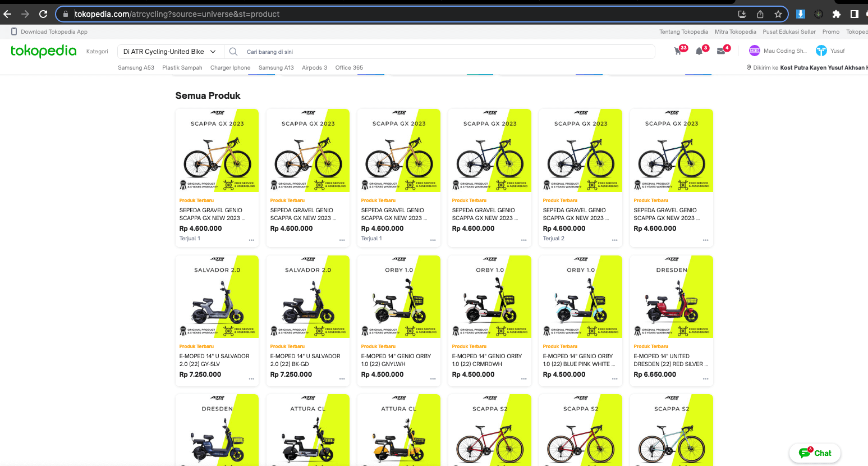Open Pusat Edukasi Seller link
The width and height of the screenshot is (868, 466).
click(789, 32)
